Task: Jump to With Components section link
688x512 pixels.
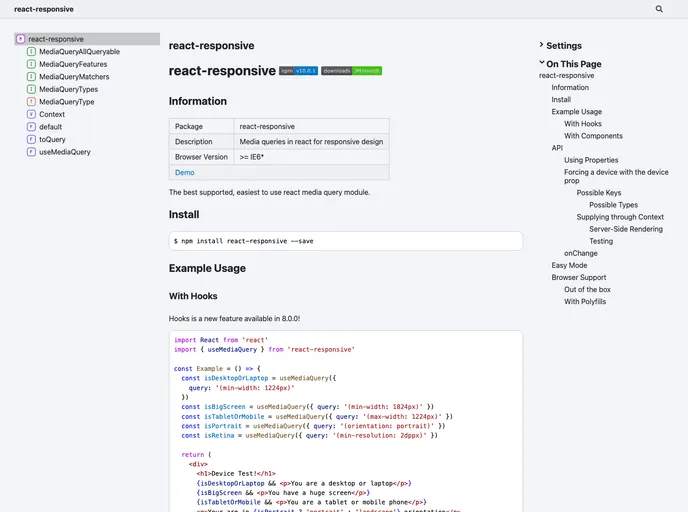Action: pyautogui.click(x=593, y=136)
